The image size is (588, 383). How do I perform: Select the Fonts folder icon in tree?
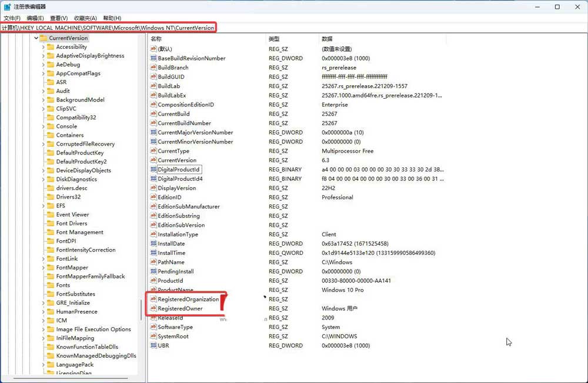coord(51,285)
